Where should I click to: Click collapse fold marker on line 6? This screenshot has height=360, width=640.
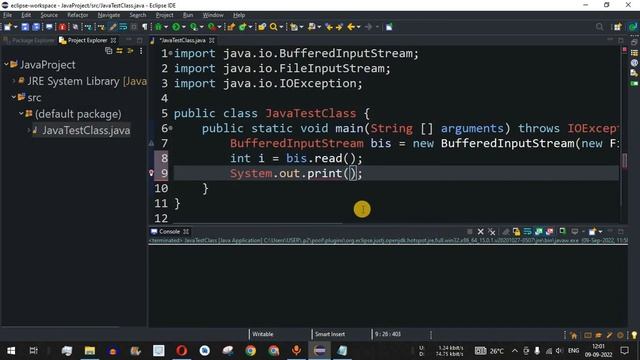[171, 128]
